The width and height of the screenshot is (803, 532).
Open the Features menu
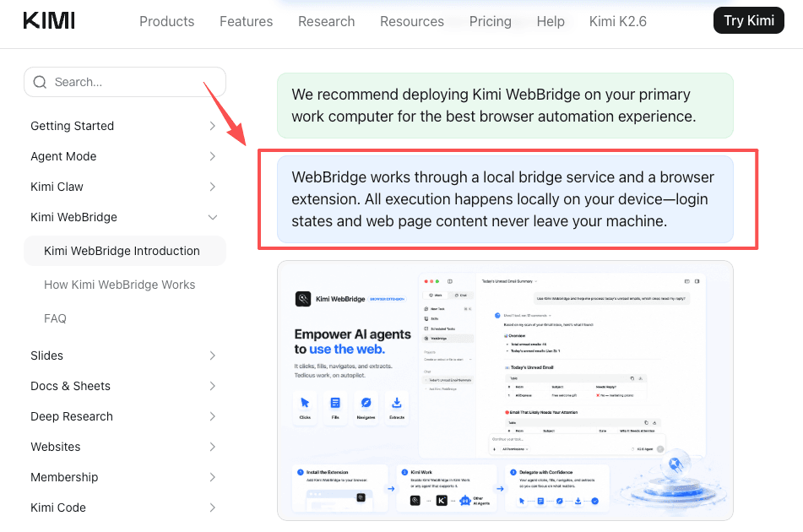[247, 21]
